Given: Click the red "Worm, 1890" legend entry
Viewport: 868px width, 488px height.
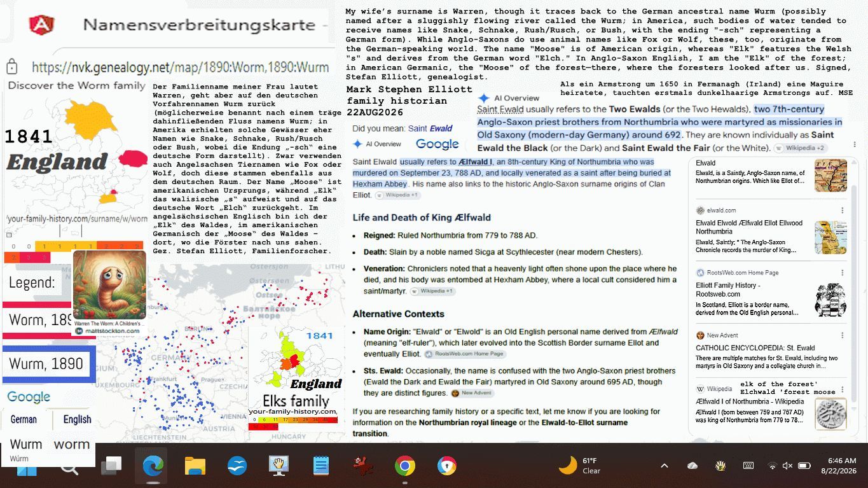Looking at the screenshot, I should coord(39,320).
